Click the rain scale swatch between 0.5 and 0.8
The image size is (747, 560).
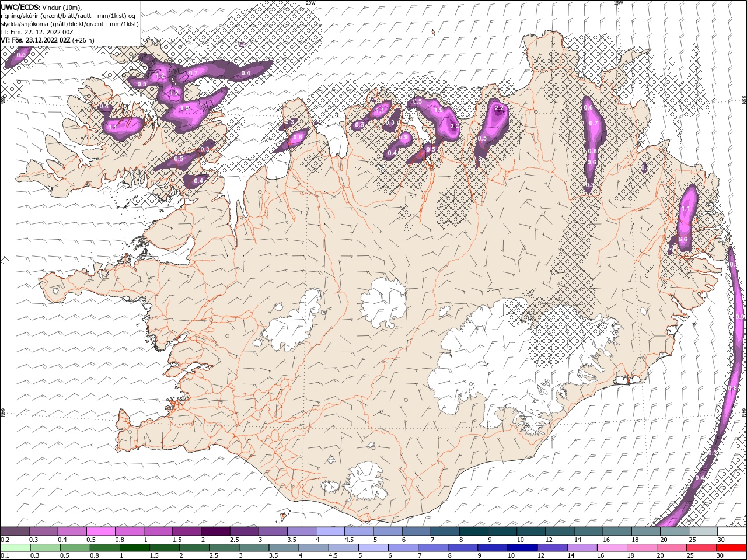[x=75, y=548]
